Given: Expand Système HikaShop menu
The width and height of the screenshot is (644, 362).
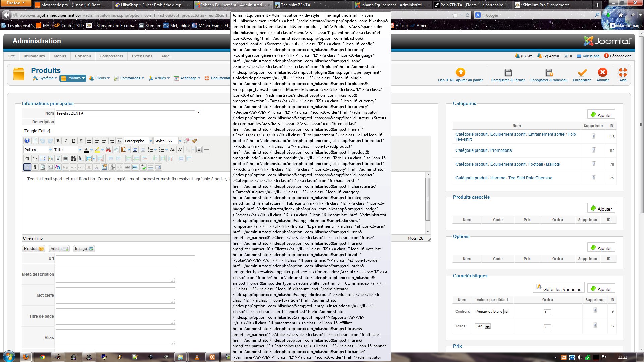Looking at the screenshot, I should [45, 78].
